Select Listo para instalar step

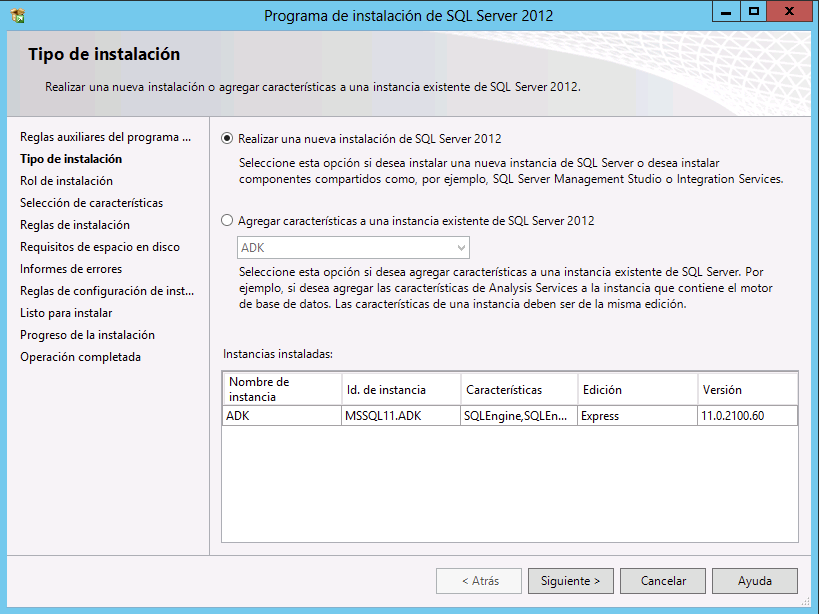66,313
